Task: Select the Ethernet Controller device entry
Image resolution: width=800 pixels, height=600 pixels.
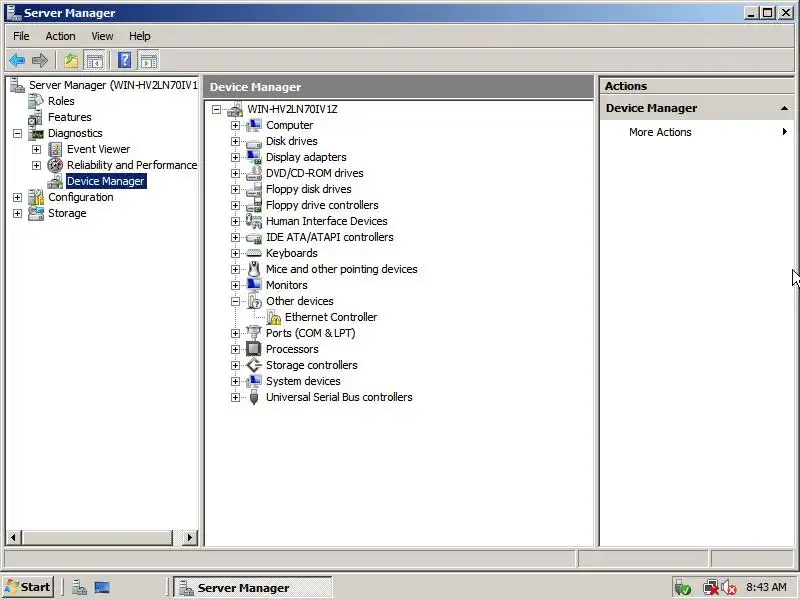Action: pos(331,317)
